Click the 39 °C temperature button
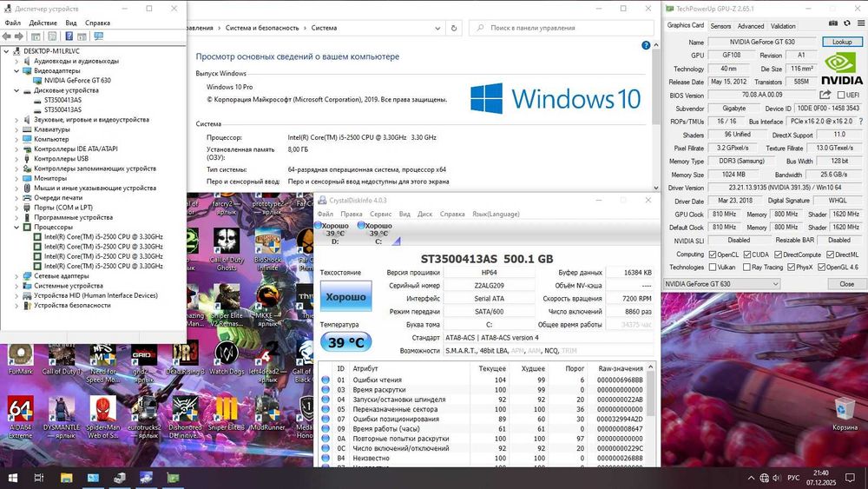This screenshot has height=489, width=868. 346,342
